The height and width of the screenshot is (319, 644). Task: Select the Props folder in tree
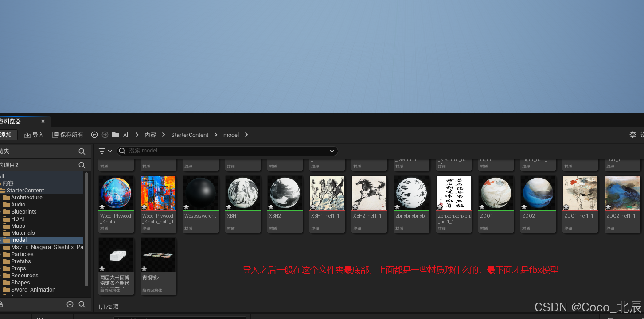[x=19, y=268]
